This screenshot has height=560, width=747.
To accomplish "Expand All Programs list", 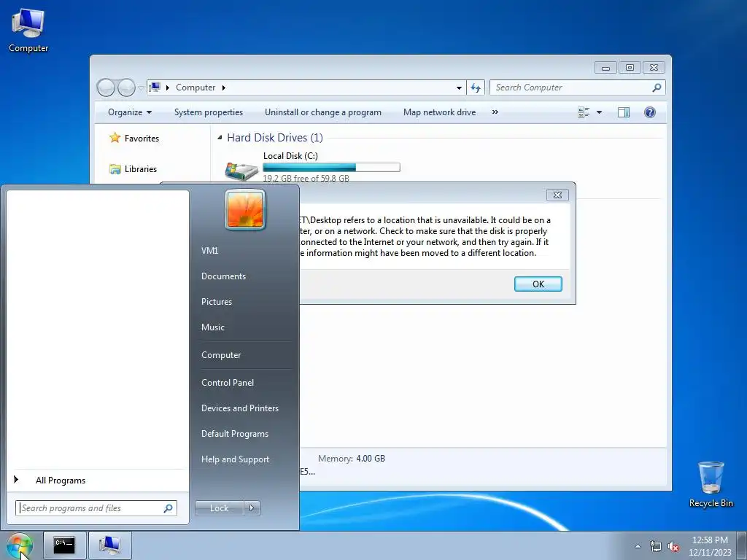I will [x=61, y=481].
